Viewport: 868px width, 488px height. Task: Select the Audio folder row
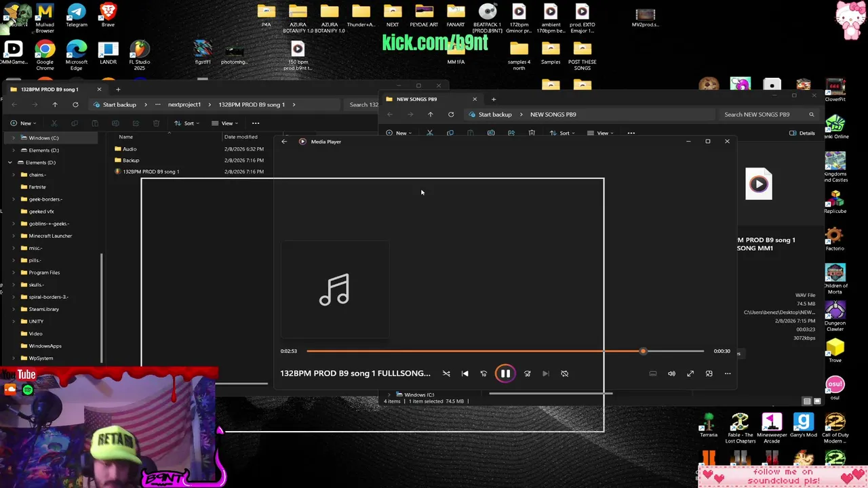coord(191,149)
